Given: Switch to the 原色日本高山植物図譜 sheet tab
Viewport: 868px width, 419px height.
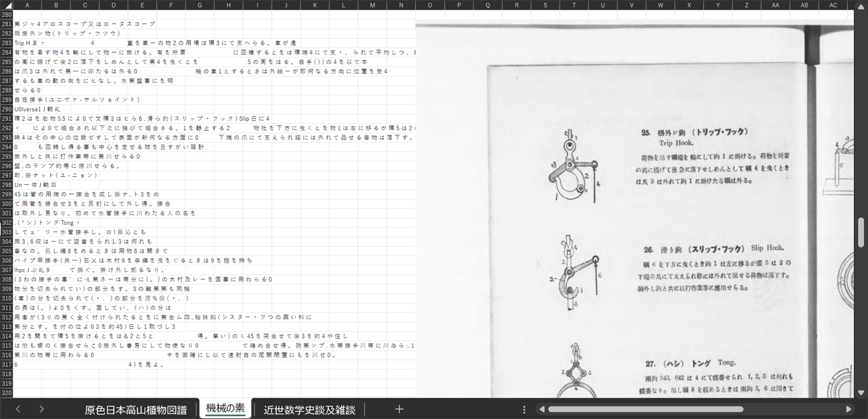Looking at the screenshot, I should click(x=136, y=410).
